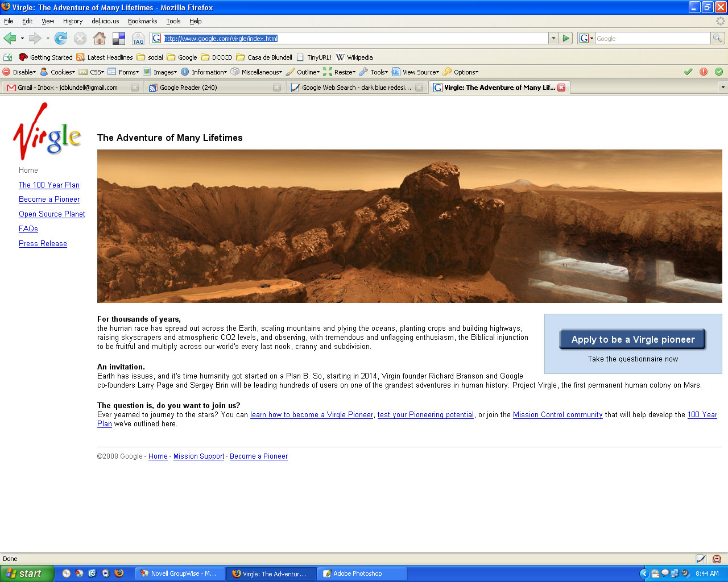Click inside the Google search input field
Image resolution: width=728 pixels, height=582 pixels.
tap(652, 38)
